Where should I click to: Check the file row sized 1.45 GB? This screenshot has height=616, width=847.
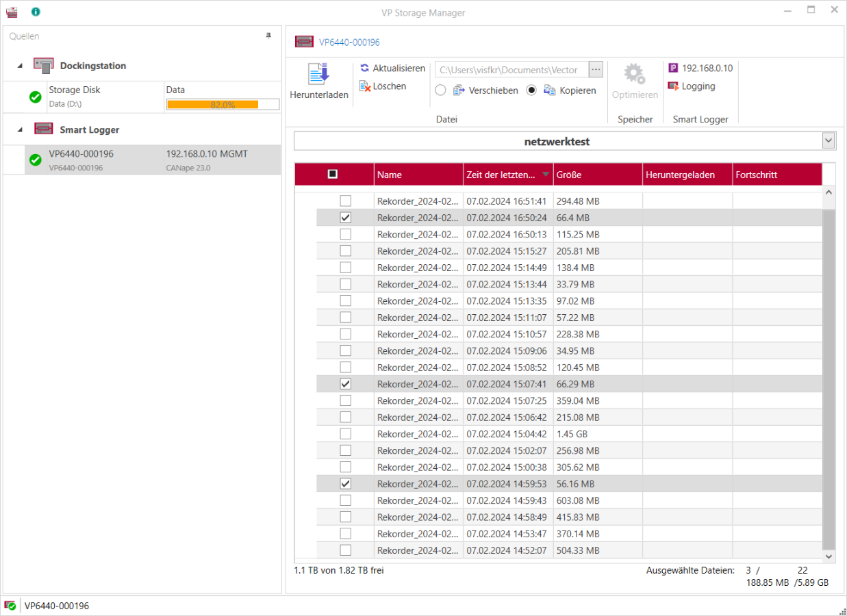[346, 434]
